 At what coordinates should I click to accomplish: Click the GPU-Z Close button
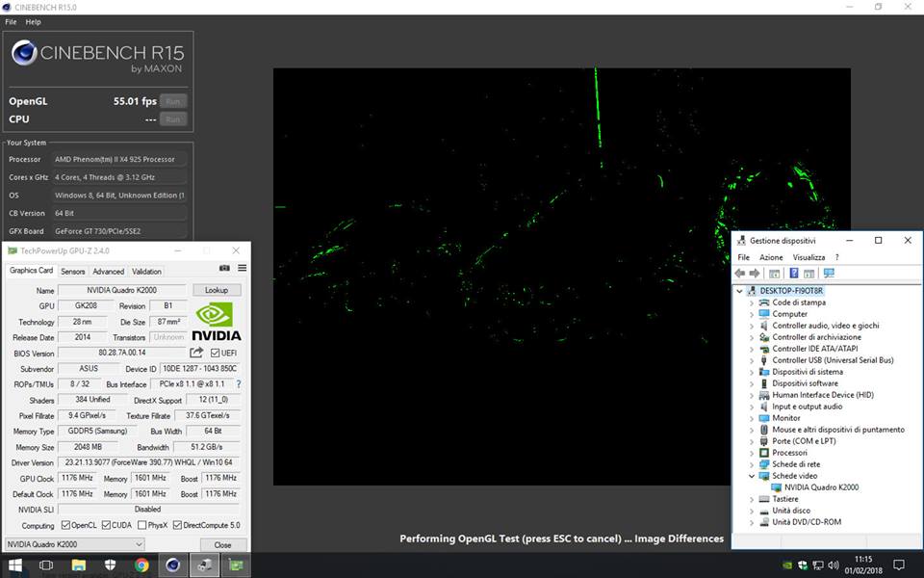222,545
